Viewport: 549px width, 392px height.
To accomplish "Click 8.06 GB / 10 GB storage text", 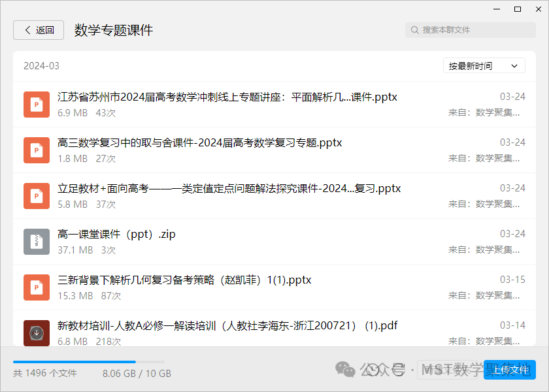I will coord(137,374).
